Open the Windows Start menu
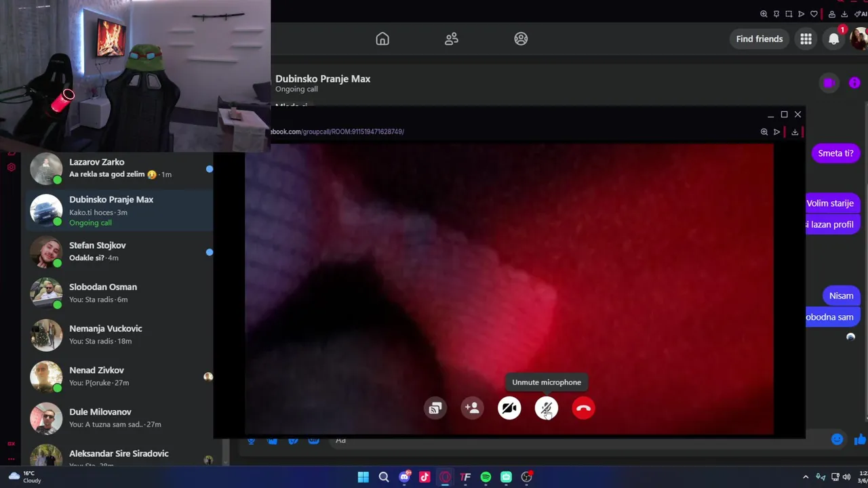The height and width of the screenshot is (488, 868). pyautogui.click(x=363, y=477)
